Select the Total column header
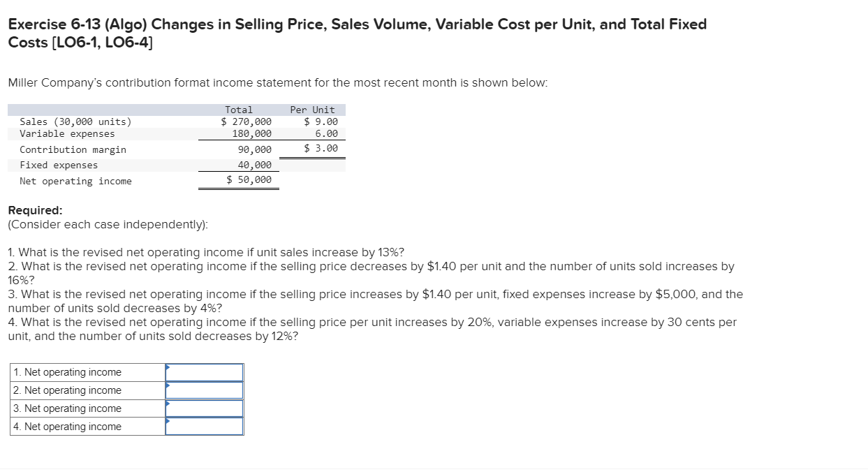The image size is (868, 472). tap(240, 109)
